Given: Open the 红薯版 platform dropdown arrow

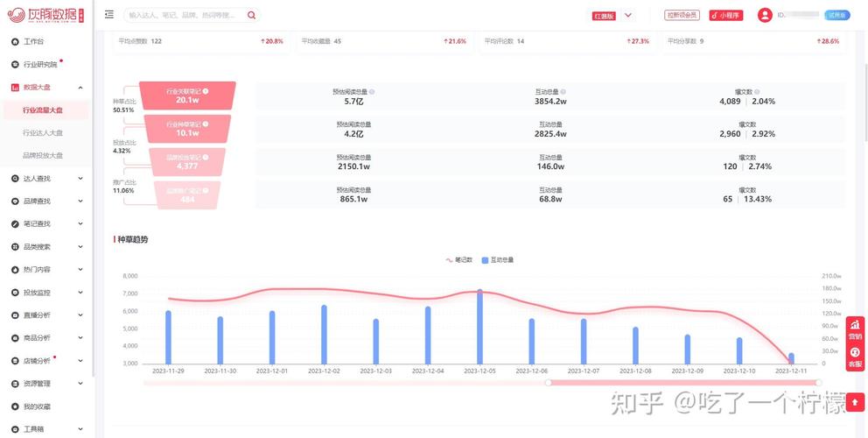Looking at the screenshot, I should click(627, 15).
